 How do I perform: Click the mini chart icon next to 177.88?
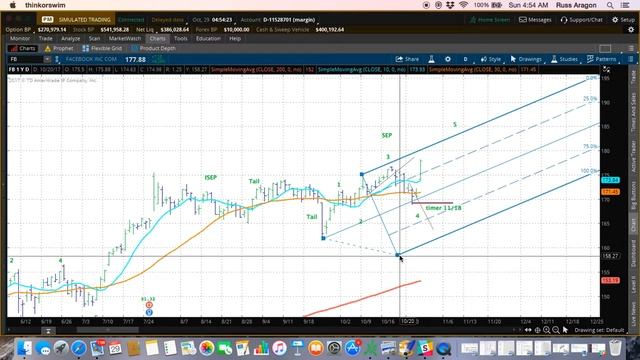[158, 60]
